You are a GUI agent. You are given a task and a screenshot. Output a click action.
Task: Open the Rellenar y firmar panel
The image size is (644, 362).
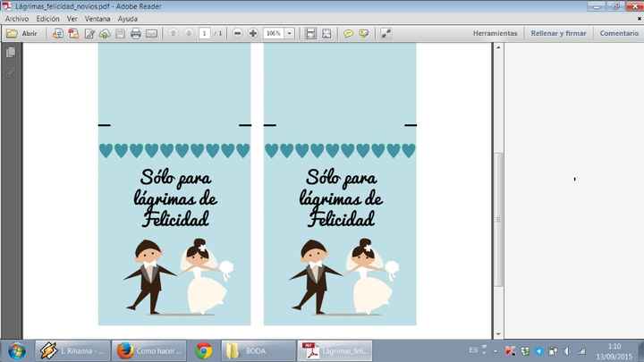[558, 33]
